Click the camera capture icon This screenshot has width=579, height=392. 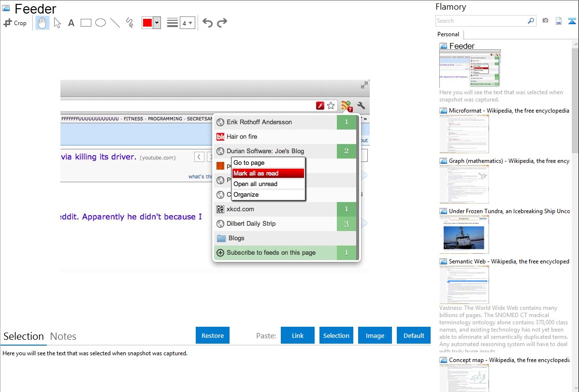545,21
